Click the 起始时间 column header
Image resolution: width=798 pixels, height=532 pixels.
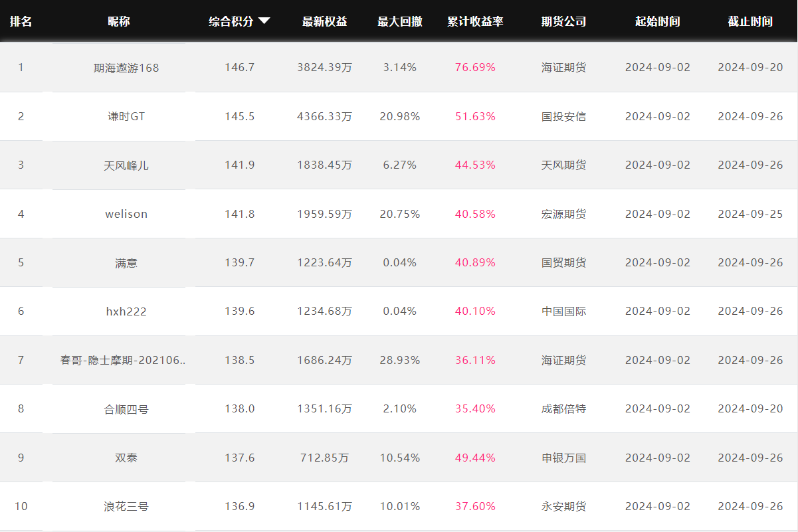click(x=657, y=21)
